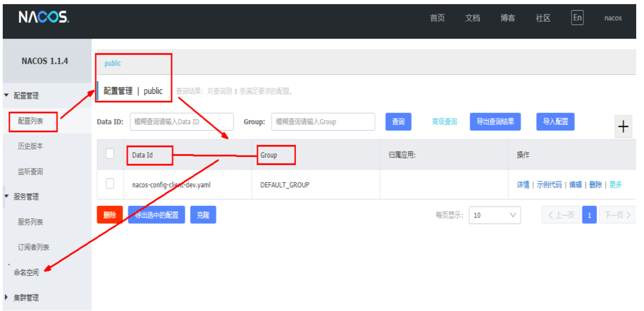This screenshot has width=644, height=311.
Task: Click the 上一页 previous page button
Action: pyautogui.click(x=561, y=215)
